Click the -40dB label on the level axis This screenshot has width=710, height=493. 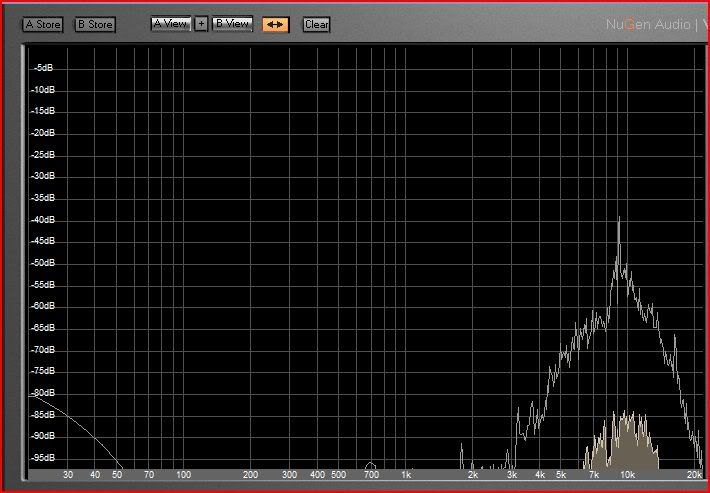pos(43,220)
